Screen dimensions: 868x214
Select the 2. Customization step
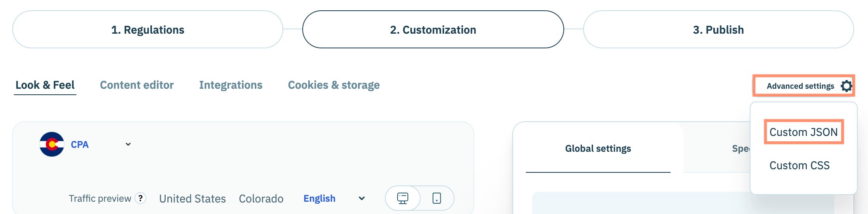pyautogui.click(x=433, y=30)
